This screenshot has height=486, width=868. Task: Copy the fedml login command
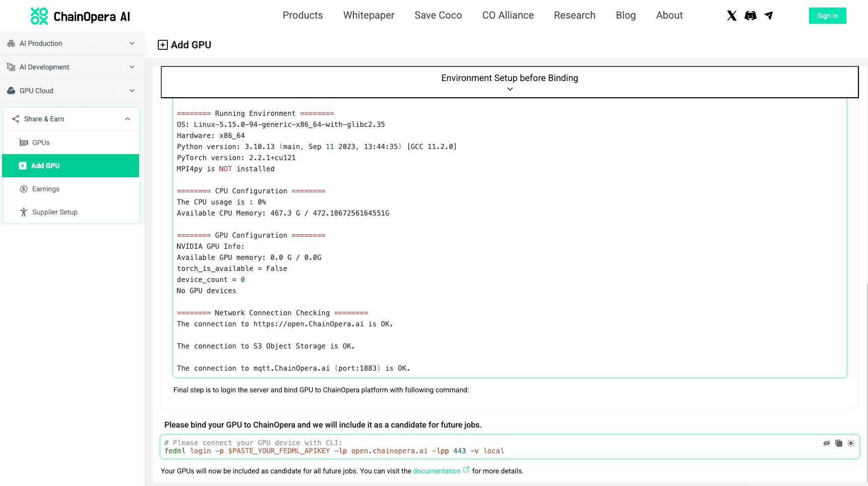pos(839,443)
